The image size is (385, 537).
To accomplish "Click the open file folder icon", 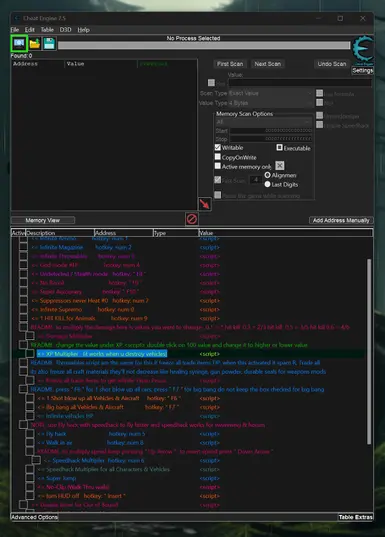I will point(35,43).
